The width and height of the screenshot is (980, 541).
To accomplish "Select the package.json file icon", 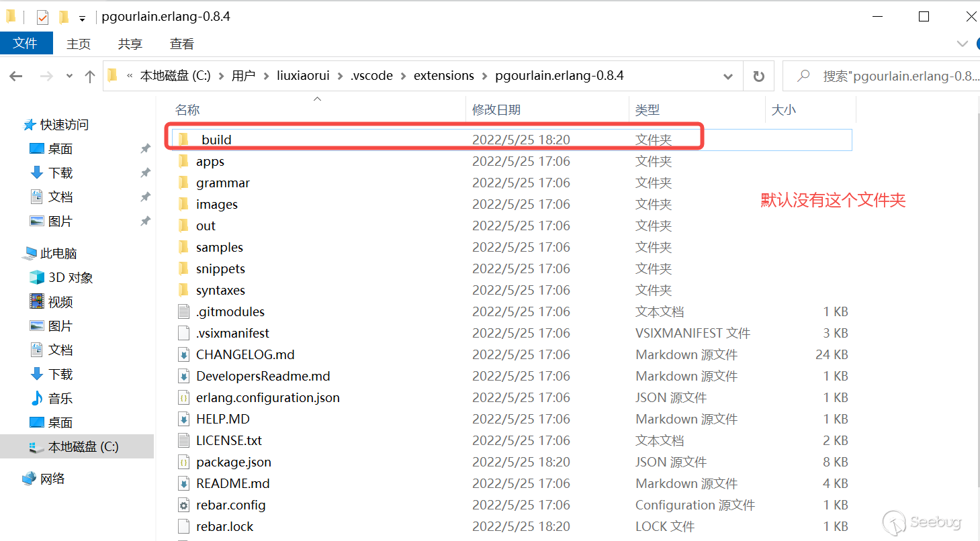I will click(x=183, y=462).
